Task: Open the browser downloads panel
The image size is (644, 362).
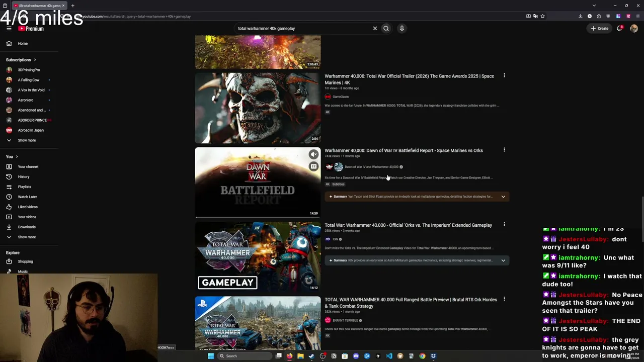Action: click(581, 16)
